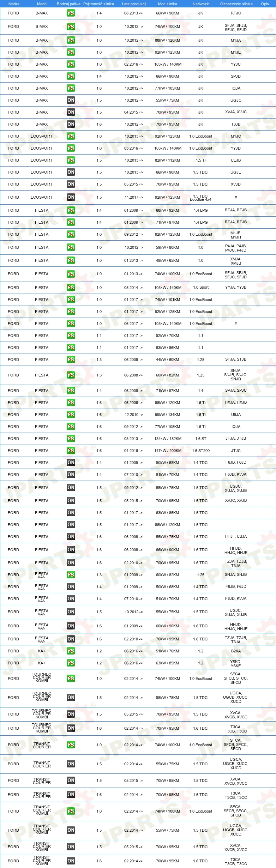Image resolution: width=276 pixels, height=868 pixels.
Task: Click the PB icon in the FIESTA U5JA row
Action: tap(71, 415)
